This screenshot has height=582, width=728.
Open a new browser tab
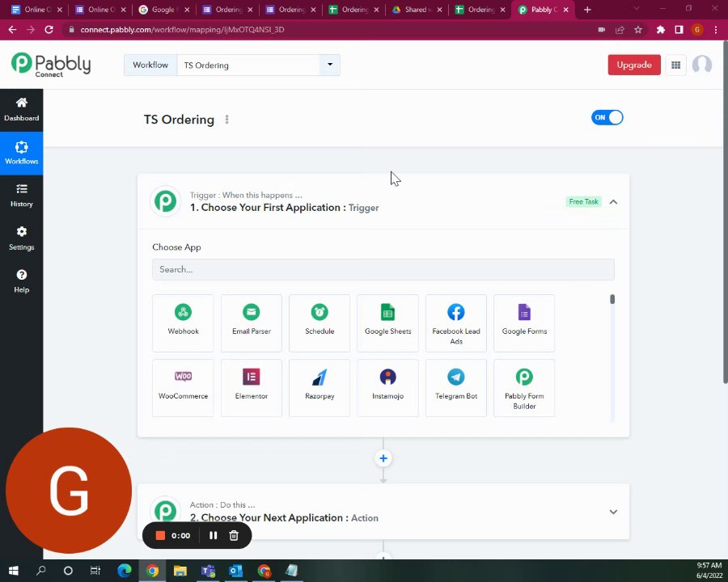click(x=587, y=9)
